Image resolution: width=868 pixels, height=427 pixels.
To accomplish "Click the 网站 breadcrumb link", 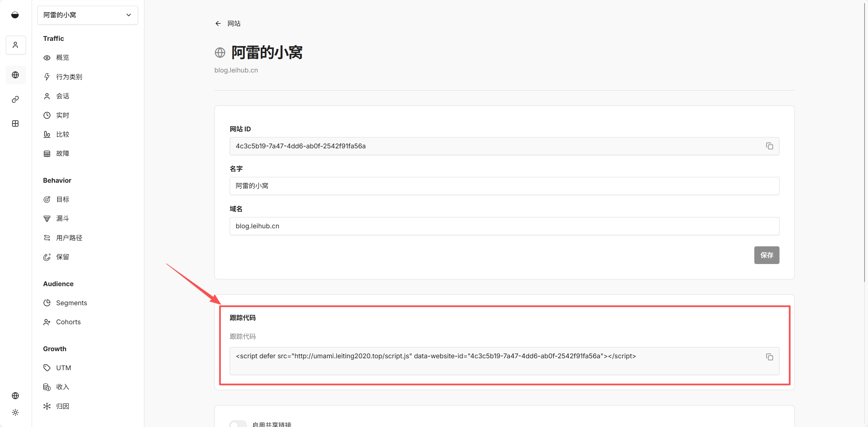I will pos(234,23).
